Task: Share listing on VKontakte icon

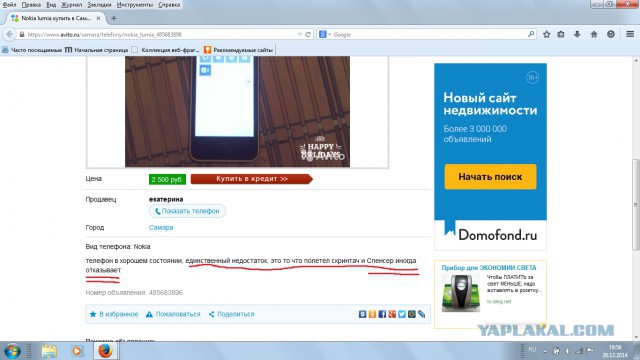Action: coord(362,314)
